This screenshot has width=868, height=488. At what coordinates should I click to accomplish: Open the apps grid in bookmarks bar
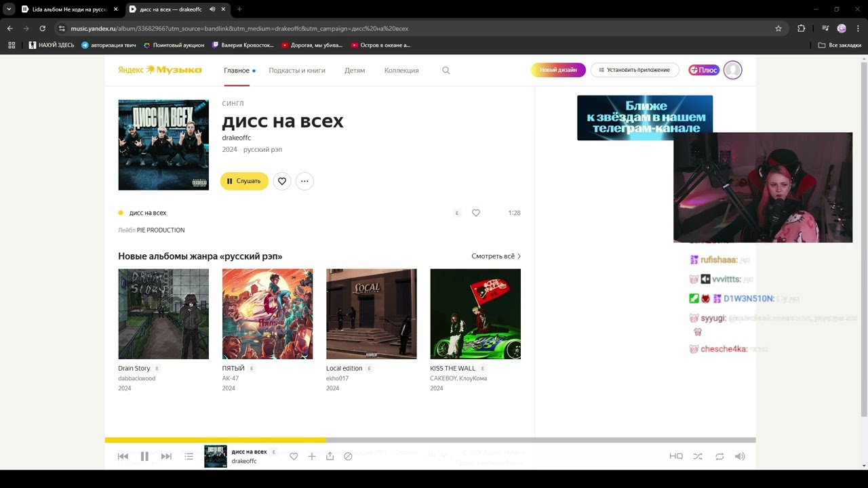click(x=12, y=45)
